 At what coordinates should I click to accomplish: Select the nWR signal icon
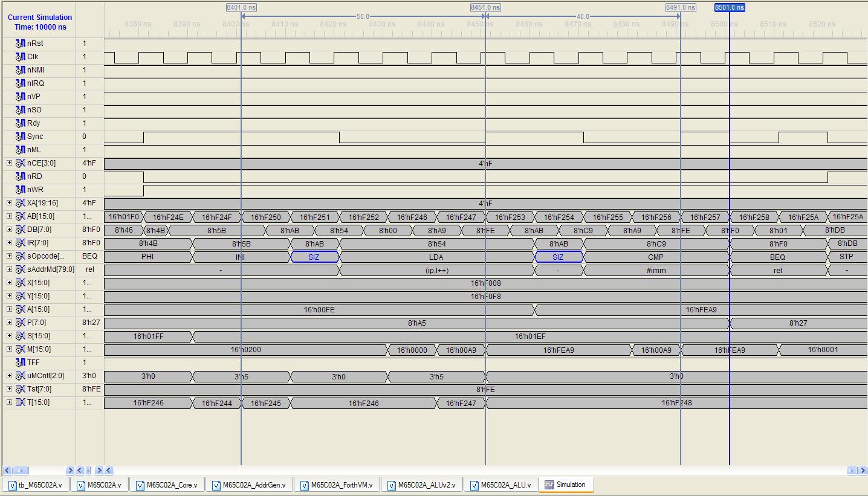pyautogui.click(x=21, y=190)
